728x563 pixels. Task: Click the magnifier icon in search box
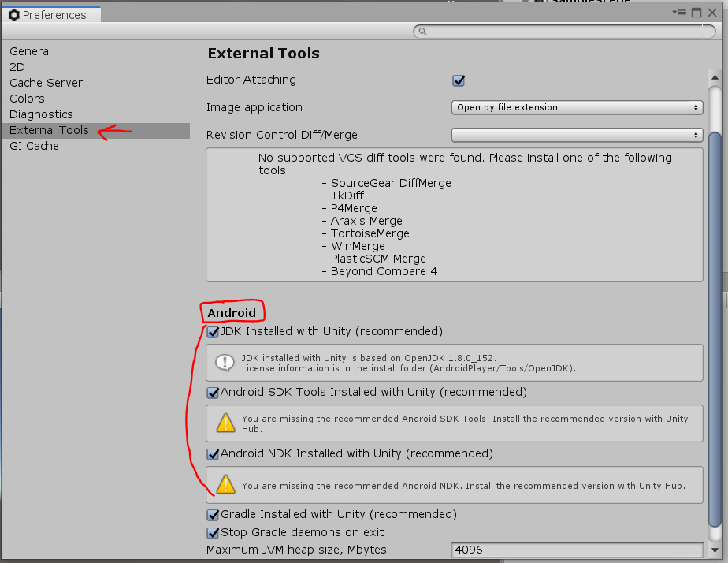pos(422,31)
